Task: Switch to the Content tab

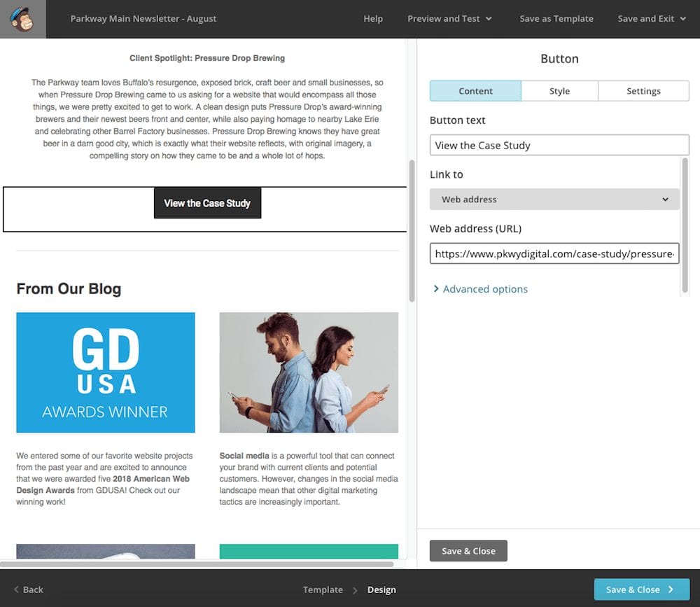Action: (x=475, y=91)
